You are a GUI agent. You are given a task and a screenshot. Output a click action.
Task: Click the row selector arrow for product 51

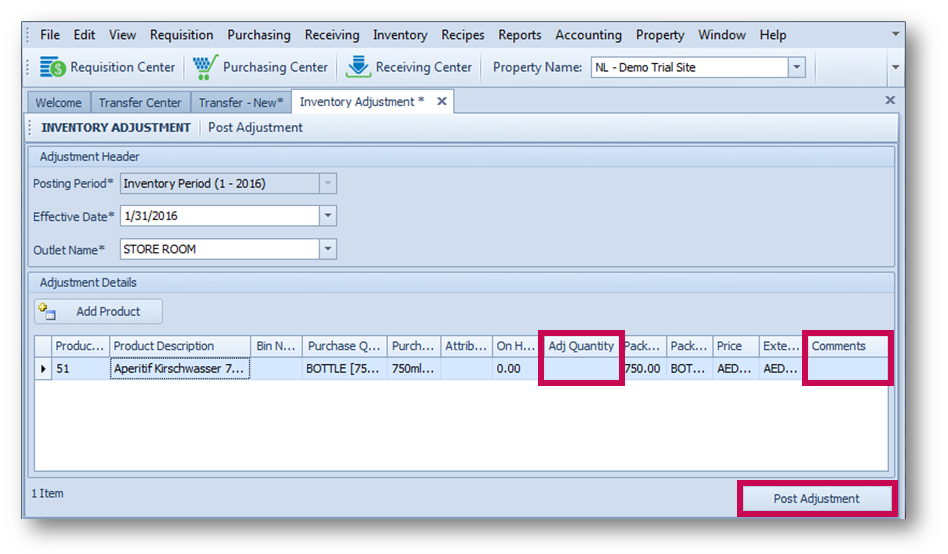pos(43,369)
